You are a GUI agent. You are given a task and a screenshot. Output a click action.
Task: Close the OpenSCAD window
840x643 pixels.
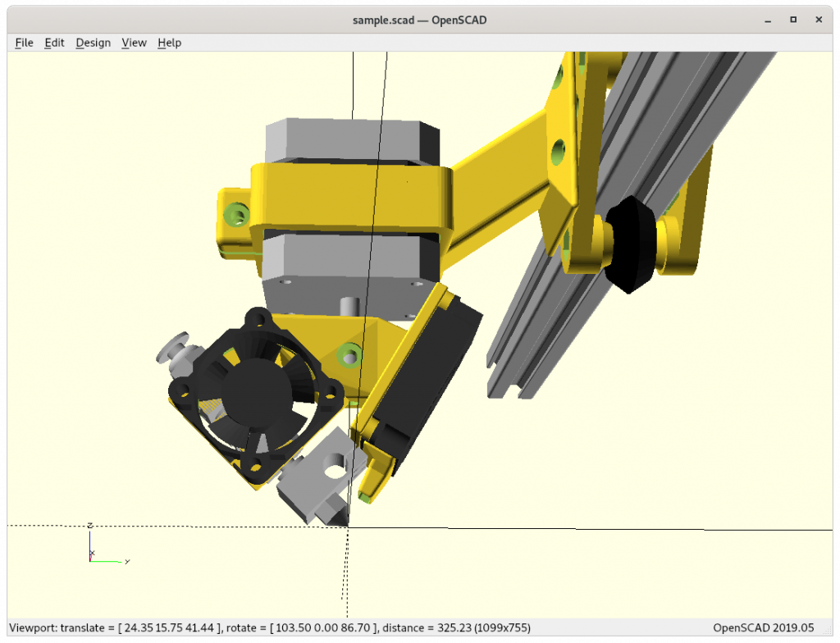(819, 20)
